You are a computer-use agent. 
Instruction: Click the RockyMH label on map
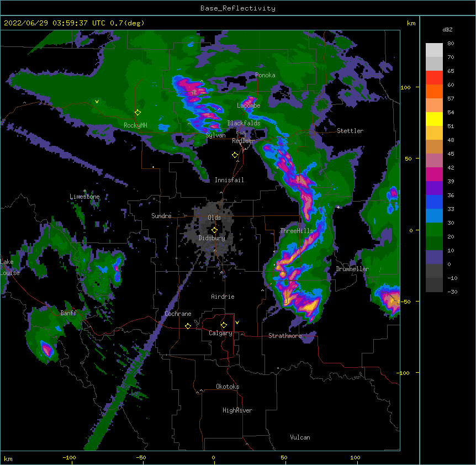point(135,125)
